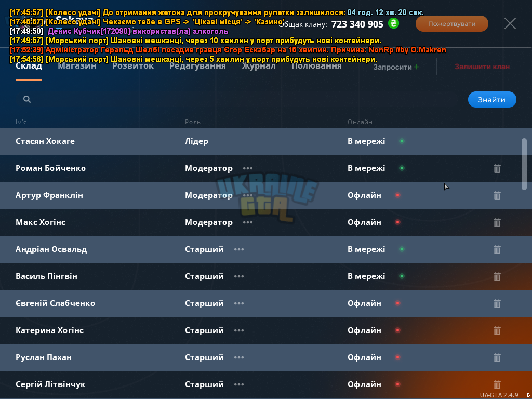Click trash icon for Сергій Літвінчук
The width and height of the screenshot is (532, 399).
[497, 384]
